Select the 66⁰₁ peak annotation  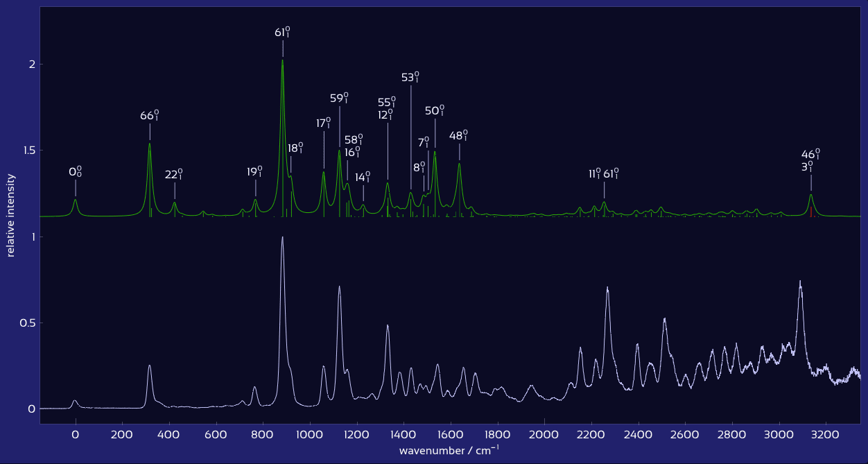point(150,116)
